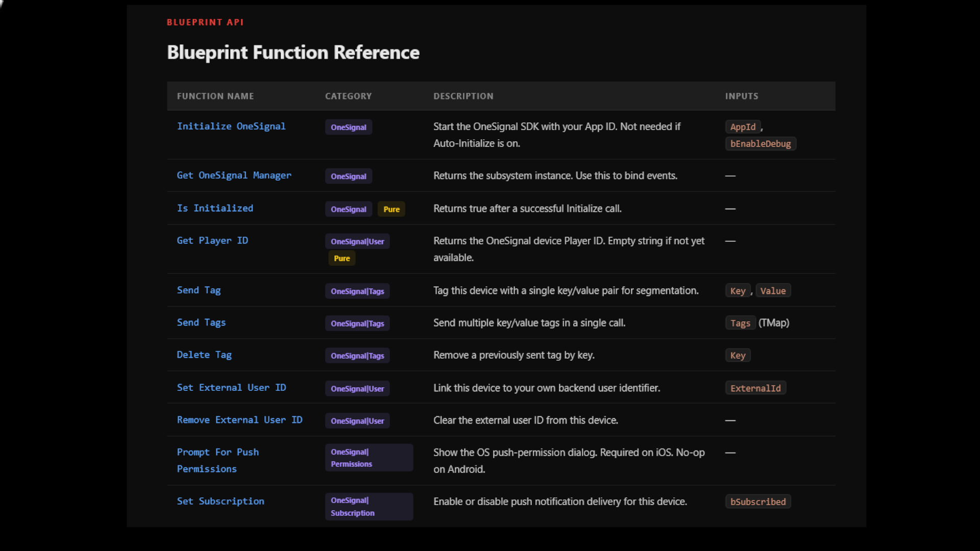Select the Send Tags function name
The height and width of the screenshot is (551, 980).
click(201, 322)
